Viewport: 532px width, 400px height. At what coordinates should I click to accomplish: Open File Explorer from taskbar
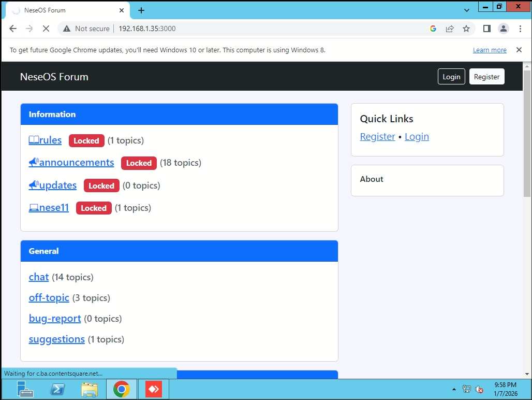pyautogui.click(x=89, y=389)
